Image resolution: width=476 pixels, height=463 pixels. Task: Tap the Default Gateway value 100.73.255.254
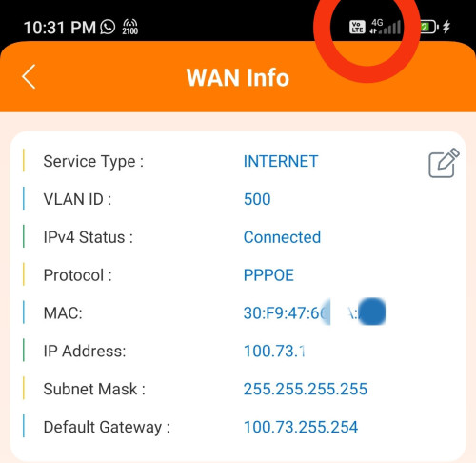[301, 427]
